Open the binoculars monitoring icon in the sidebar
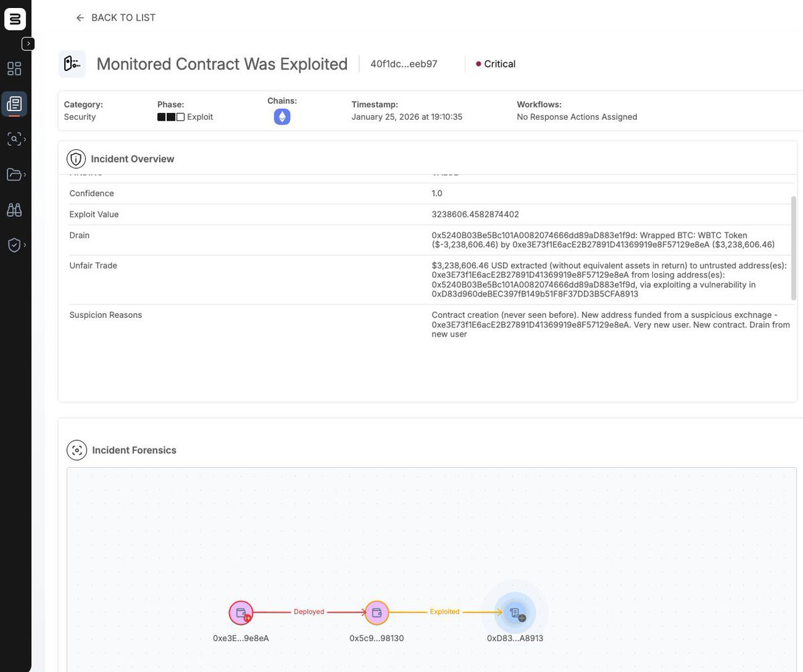The image size is (803, 672). (x=14, y=210)
